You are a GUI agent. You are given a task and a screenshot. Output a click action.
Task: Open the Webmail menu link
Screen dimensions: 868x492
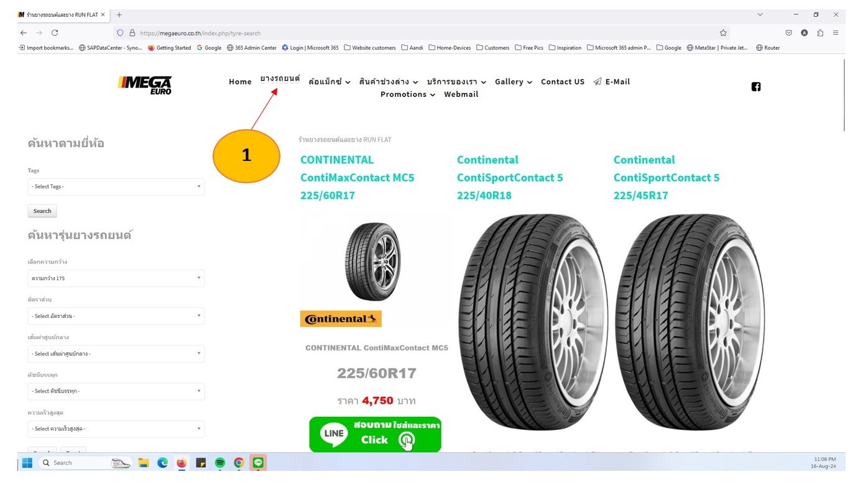point(461,94)
